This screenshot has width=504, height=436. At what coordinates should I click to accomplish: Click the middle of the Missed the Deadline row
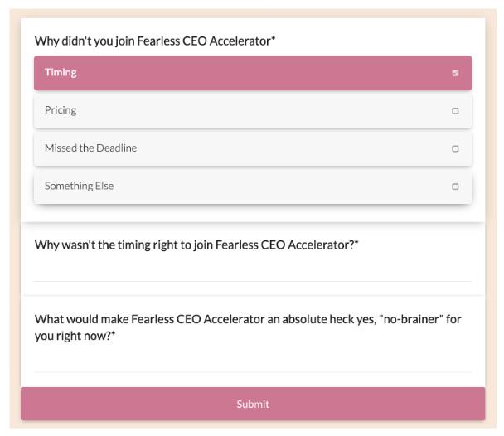pos(252,149)
